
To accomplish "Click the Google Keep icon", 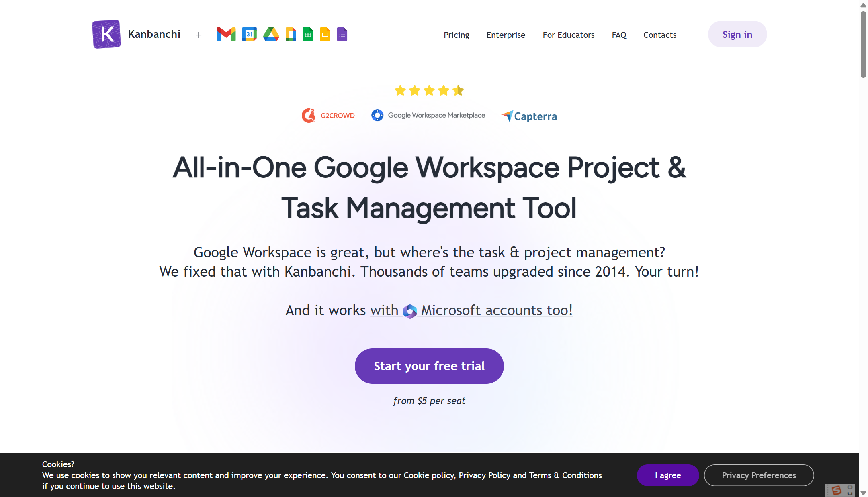I will pyautogui.click(x=291, y=34).
